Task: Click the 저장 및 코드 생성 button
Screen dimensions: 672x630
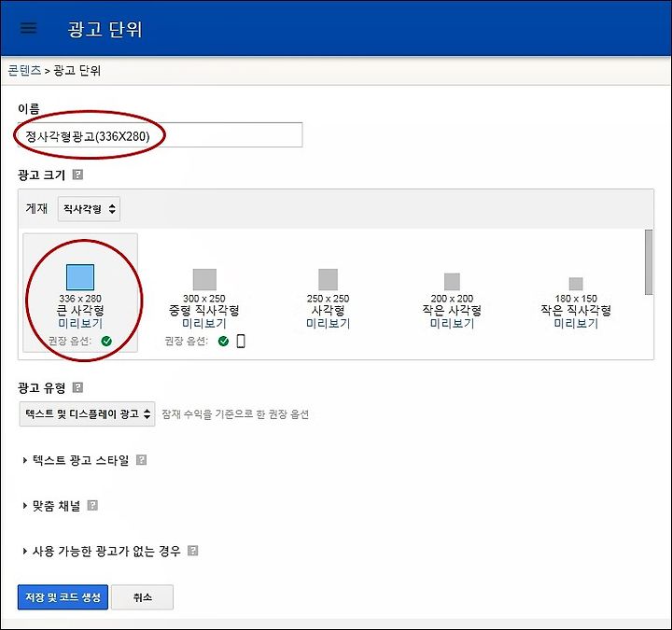Action: point(63,597)
